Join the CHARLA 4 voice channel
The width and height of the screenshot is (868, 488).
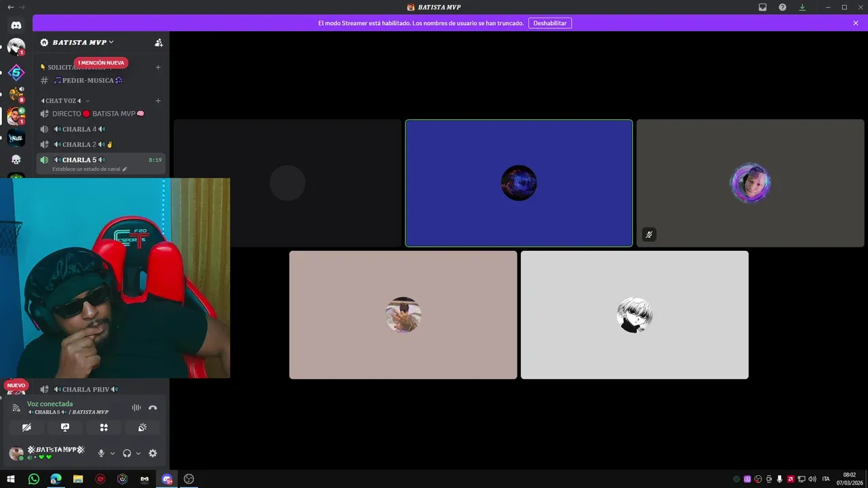click(101, 129)
